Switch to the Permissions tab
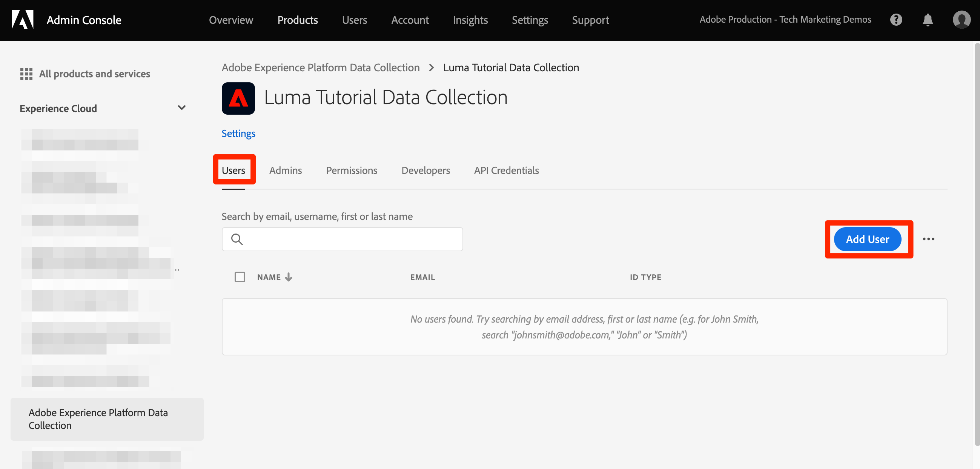980x469 pixels. (352, 171)
